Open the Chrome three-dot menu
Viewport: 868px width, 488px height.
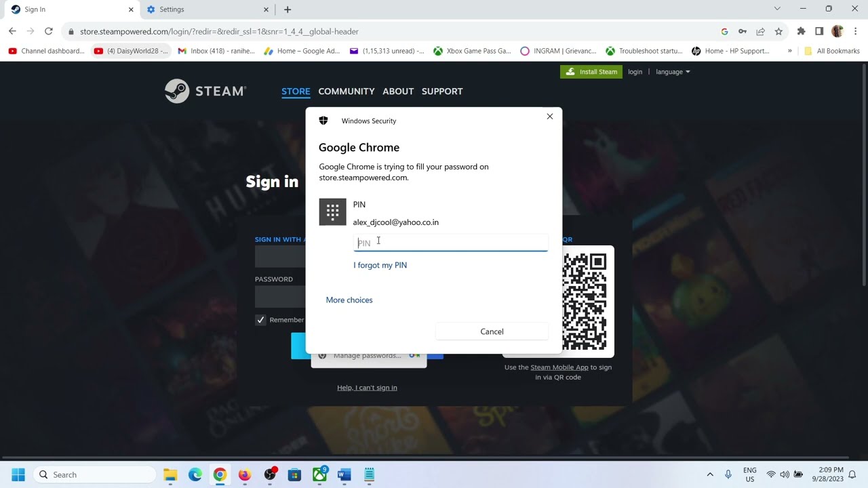coord(856,31)
